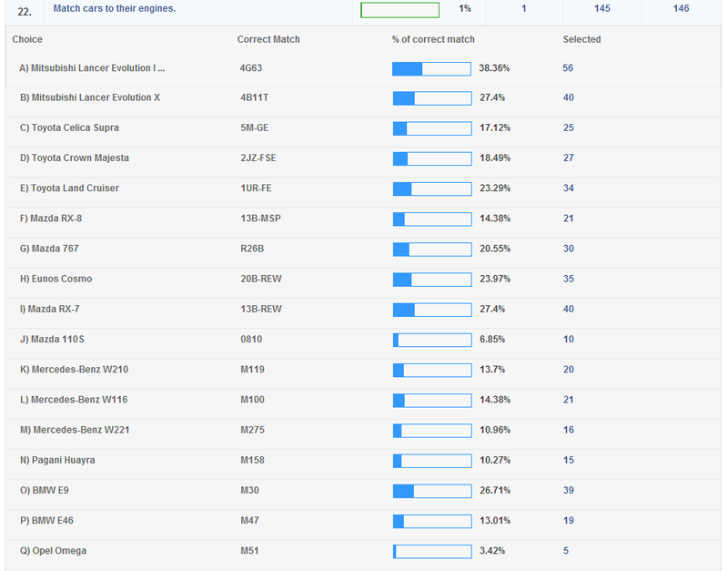This screenshot has height=571, width=728.
Task: Click selected count 56 for choice A
Action: point(567,68)
